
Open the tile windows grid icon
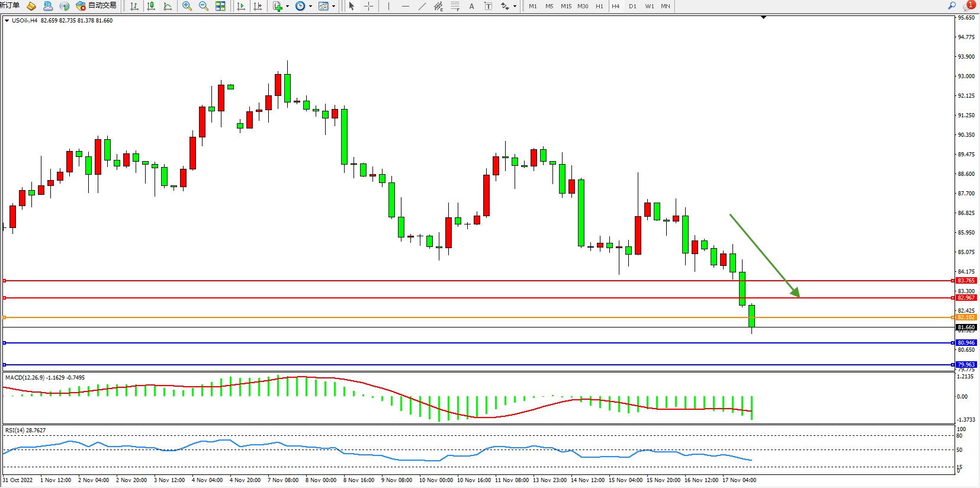point(220,6)
